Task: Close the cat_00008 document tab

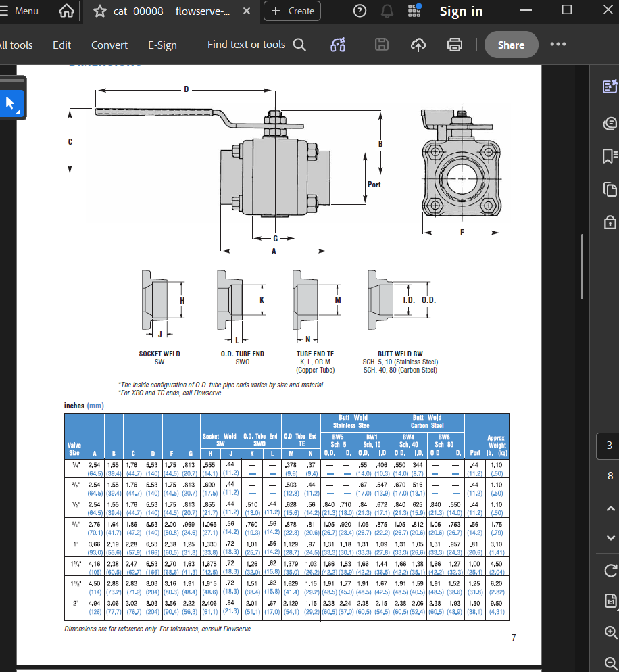Action: point(247,11)
